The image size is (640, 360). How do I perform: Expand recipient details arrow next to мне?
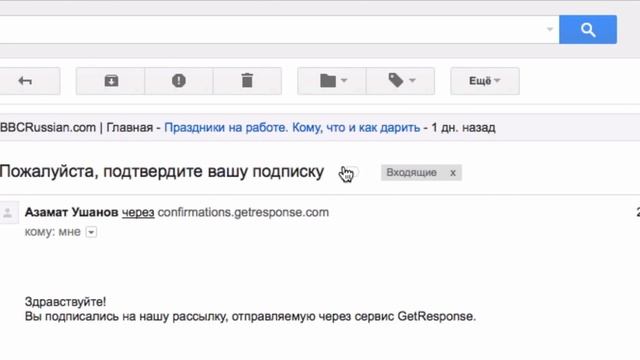click(91, 232)
